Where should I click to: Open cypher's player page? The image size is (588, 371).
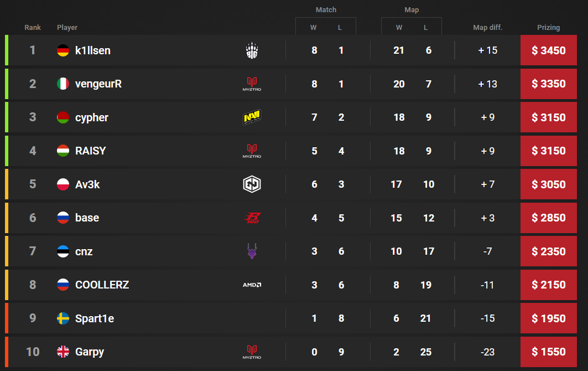[x=92, y=117]
